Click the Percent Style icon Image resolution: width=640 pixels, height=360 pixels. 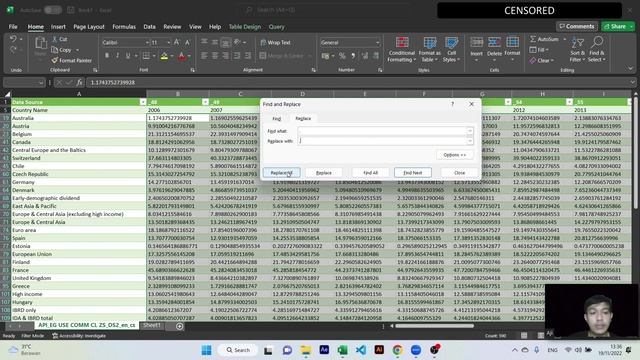pyautogui.click(x=342, y=56)
